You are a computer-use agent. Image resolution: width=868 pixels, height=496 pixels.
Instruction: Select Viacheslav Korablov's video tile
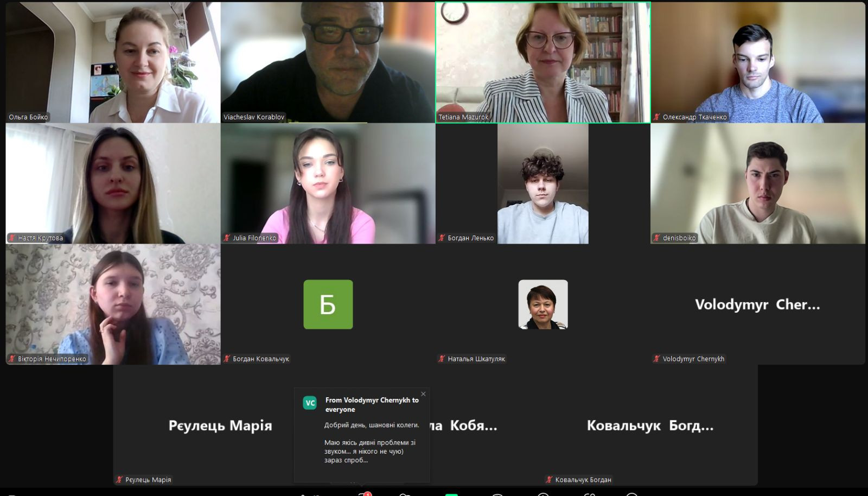click(328, 62)
